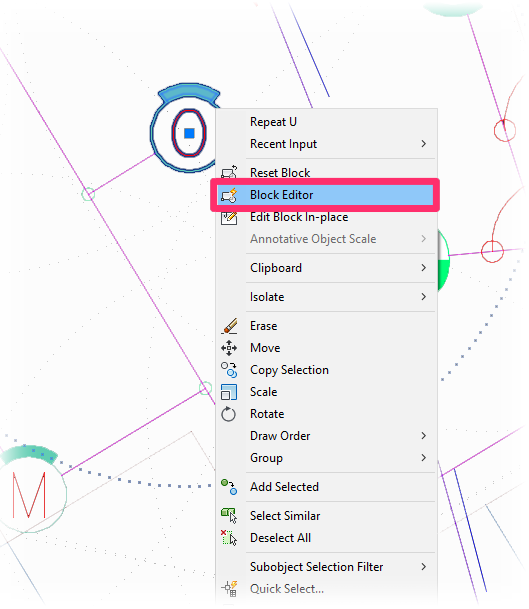529x609 pixels.
Task: Click the red letter M block symbol
Action: pyautogui.click(x=29, y=495)
